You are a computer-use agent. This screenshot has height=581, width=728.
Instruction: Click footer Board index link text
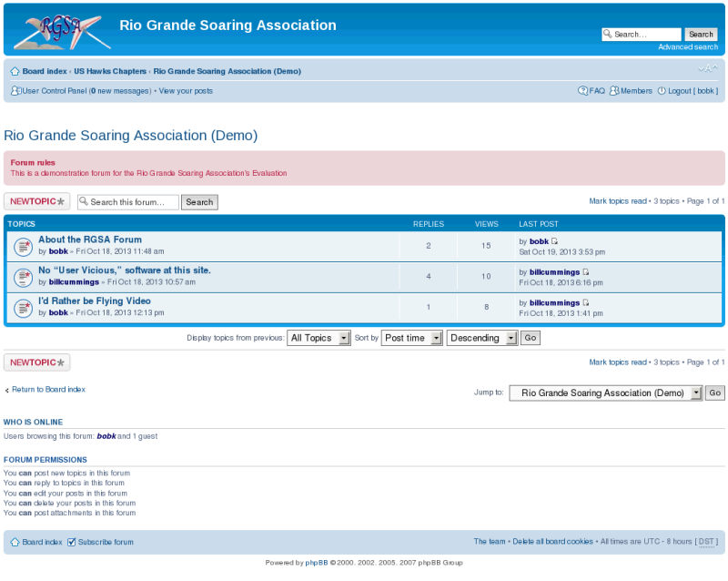(42, 542)
